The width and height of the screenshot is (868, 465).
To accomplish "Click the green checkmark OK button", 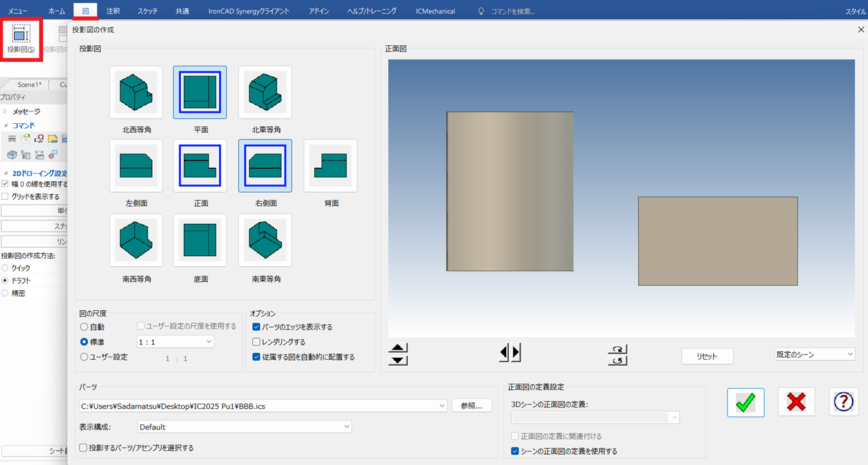I will 745,402.
